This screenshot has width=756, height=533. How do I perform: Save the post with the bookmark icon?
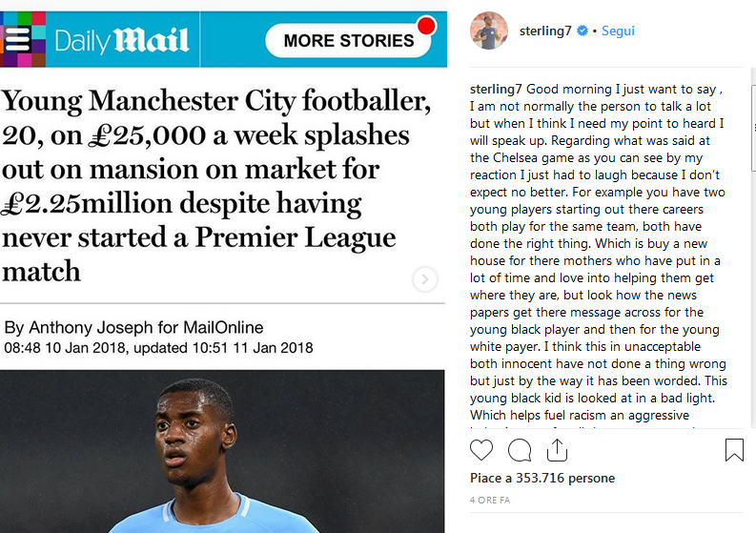(734, 449)
